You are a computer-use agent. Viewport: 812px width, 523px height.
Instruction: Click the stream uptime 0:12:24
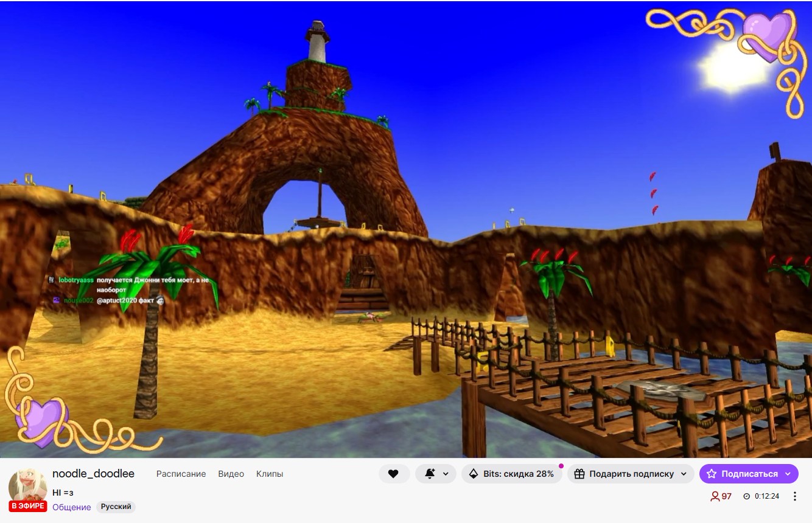tap(761, 496)
